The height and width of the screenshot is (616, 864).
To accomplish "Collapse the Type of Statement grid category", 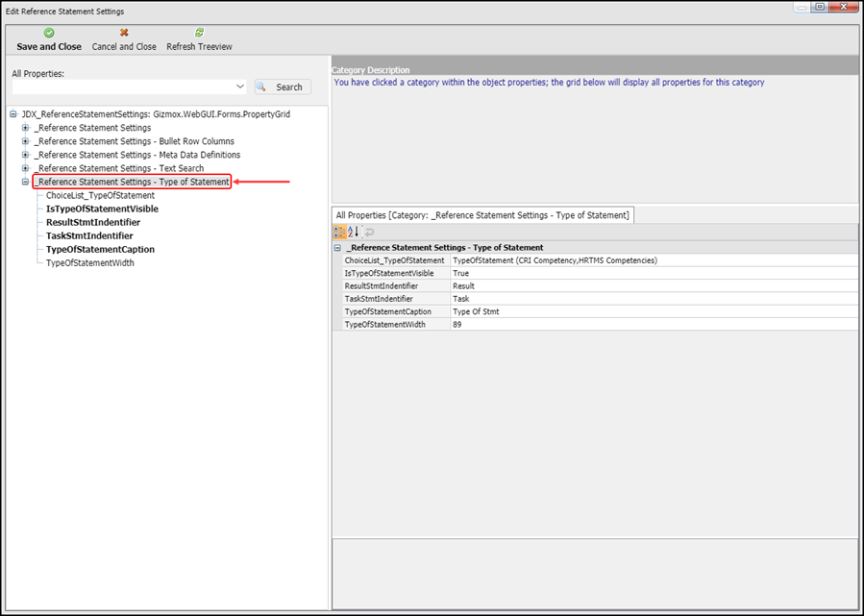I will [x=338, y=248].
